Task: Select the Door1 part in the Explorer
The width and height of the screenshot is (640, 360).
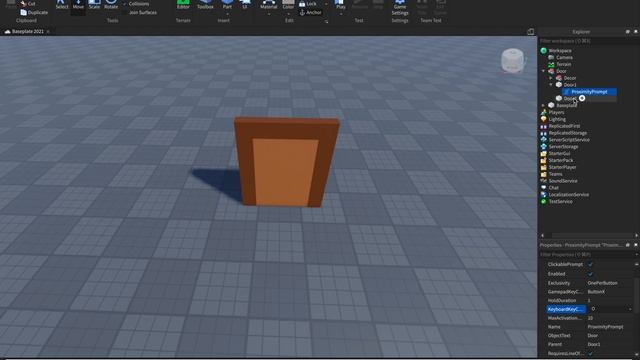Action: coord(570,85)
